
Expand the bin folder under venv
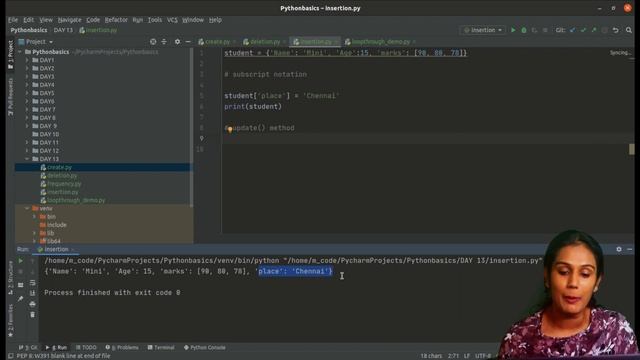pyautogui.click(x=35, y=217)
